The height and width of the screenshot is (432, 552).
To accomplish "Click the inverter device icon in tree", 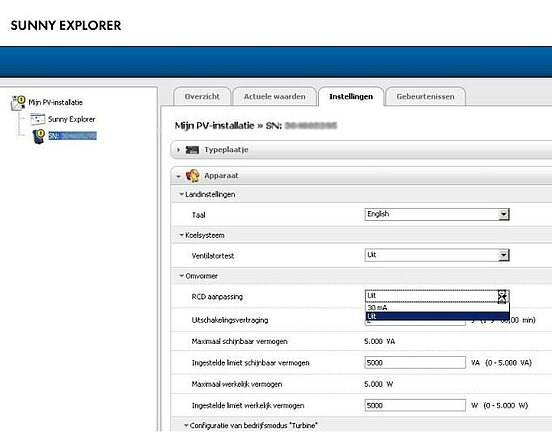I will click(x=38, y=136).
